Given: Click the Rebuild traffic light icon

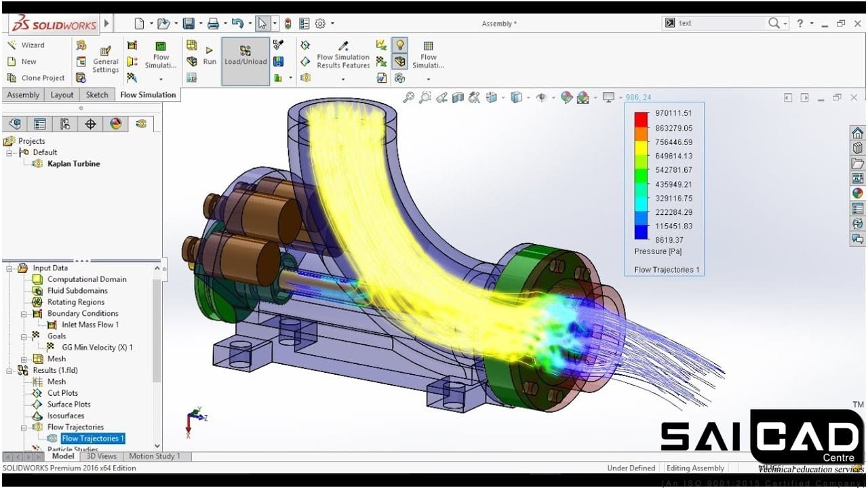Looking at the screenshot, I should click(x=288, y=24).
